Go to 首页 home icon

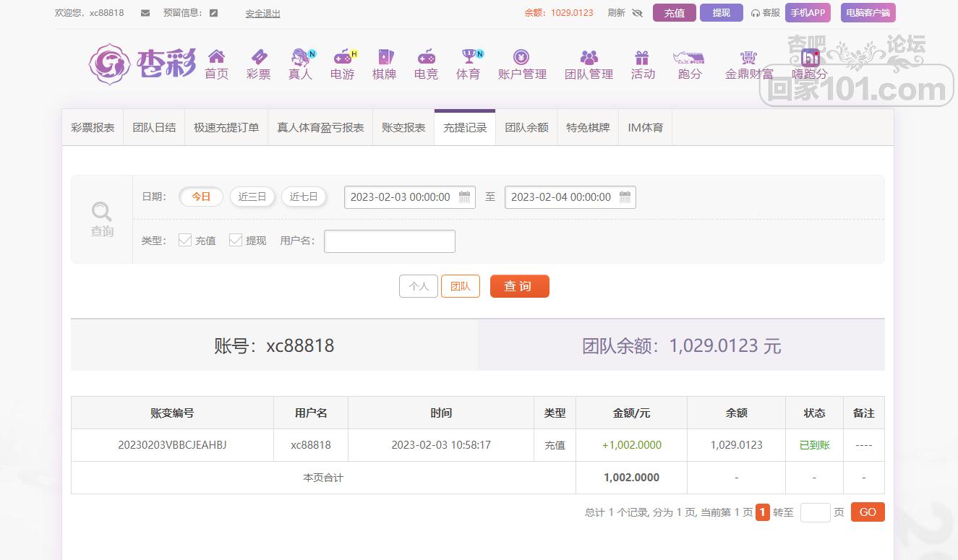pyautogui.click(x=216, y=57)
